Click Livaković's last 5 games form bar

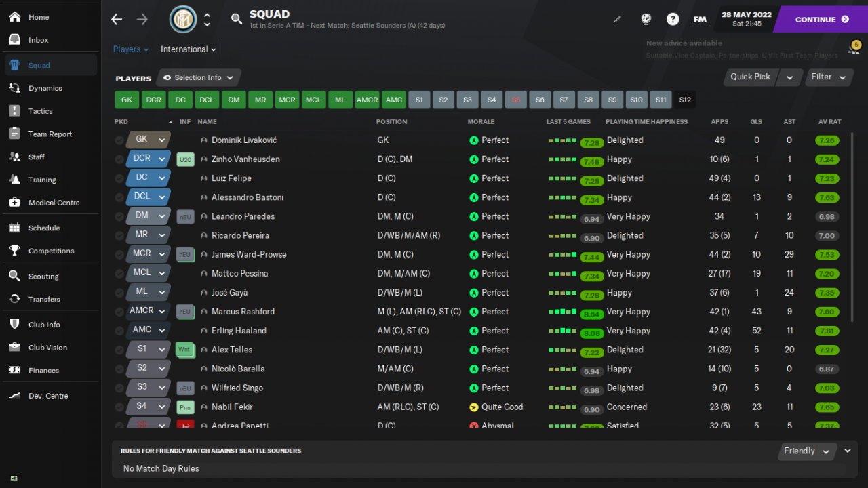point(563,140)
